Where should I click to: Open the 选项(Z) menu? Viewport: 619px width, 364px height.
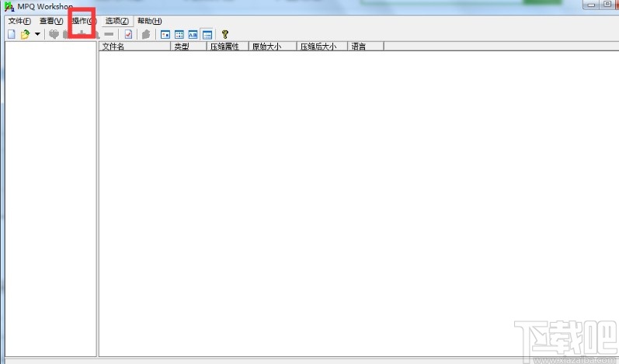coord(117,21)
